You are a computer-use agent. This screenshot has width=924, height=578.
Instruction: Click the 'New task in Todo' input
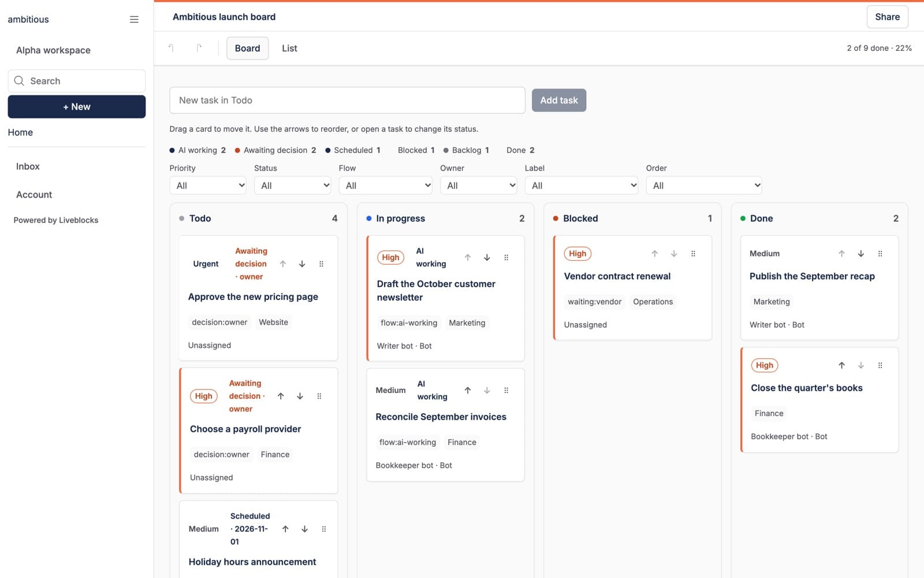tap(347, 101)
